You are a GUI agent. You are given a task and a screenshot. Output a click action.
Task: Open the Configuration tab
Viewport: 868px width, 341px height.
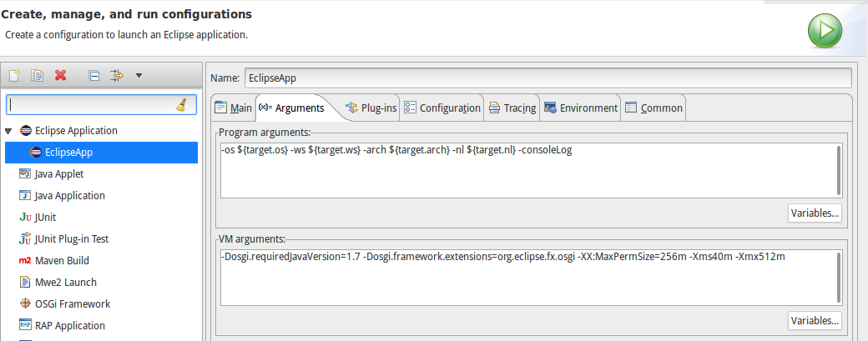click(442, 108)
